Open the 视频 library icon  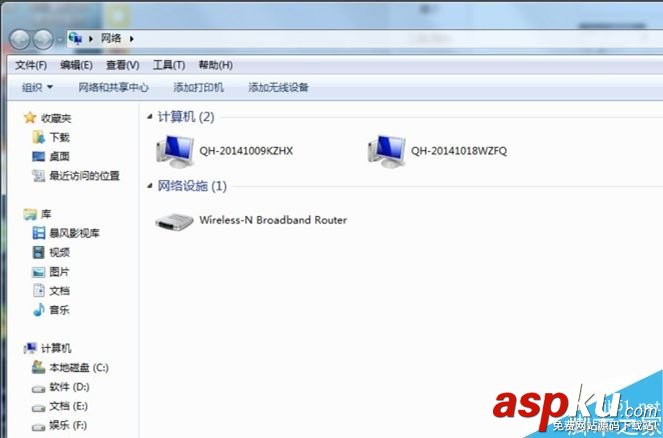coord(38,252)
